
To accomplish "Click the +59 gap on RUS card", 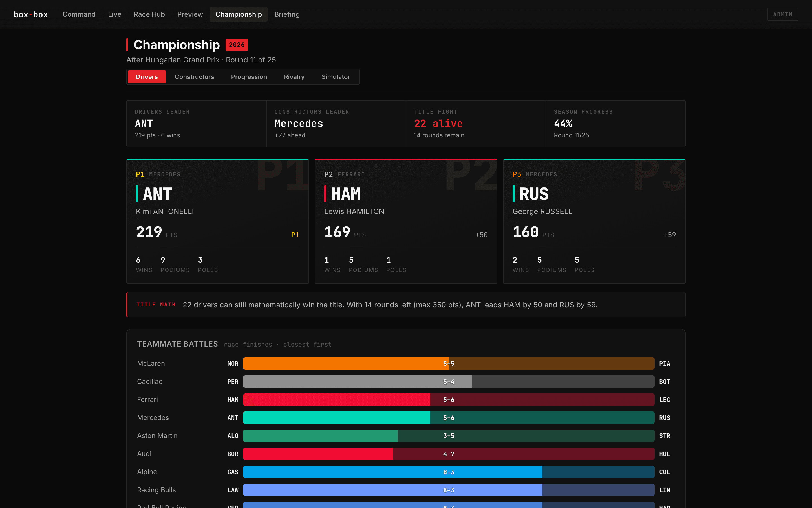I will [670, 235].
